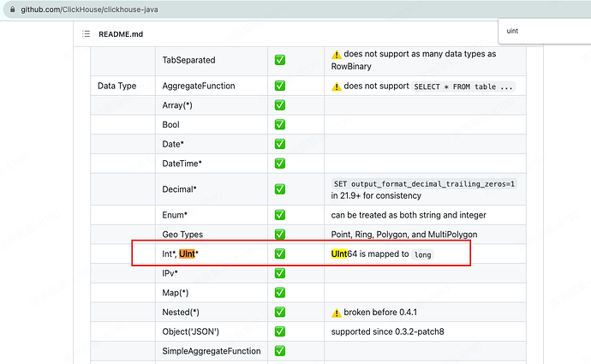Viewport: 591px width, 364px height.
Task: Click the Enum* cell
Action: (x=212, y=215)
